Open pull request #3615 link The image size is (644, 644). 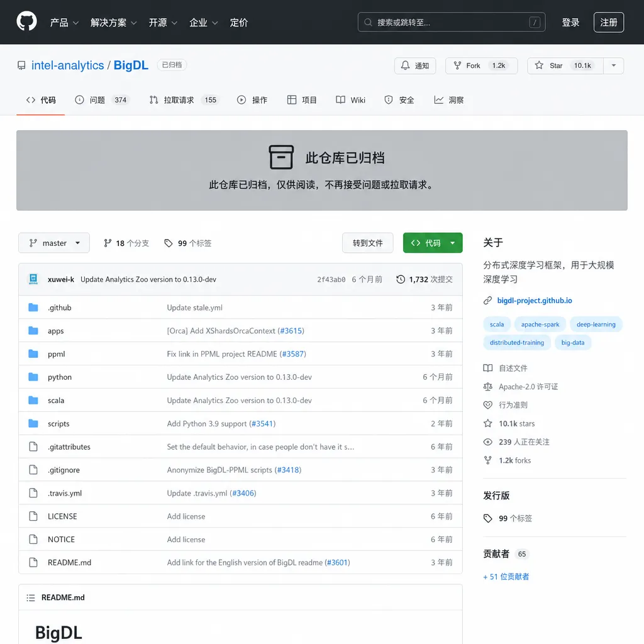(x=291, y=331)
